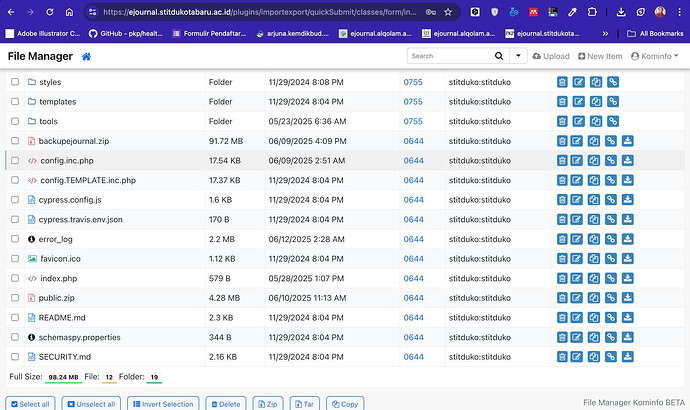Select backupejournal.zip checkbox
Image resolution: width=690 pixels, height=410 pixels.
pyautogui.click(x=15, y=141)
